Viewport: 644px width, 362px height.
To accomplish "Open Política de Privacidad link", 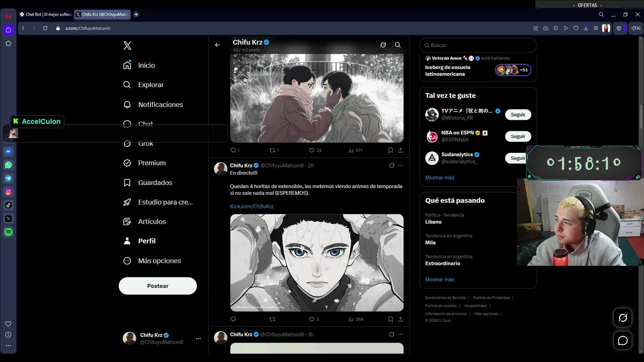I will click(x=492, y=298).
